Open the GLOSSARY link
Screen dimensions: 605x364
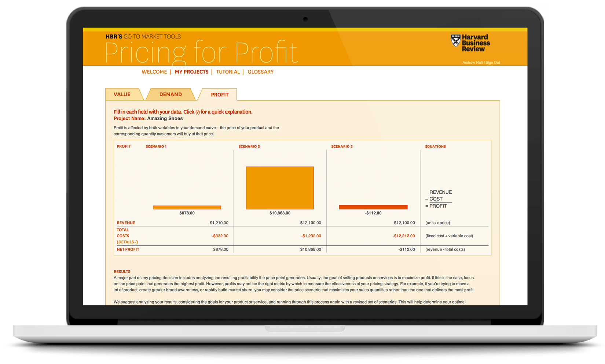[x=261, y=72]
